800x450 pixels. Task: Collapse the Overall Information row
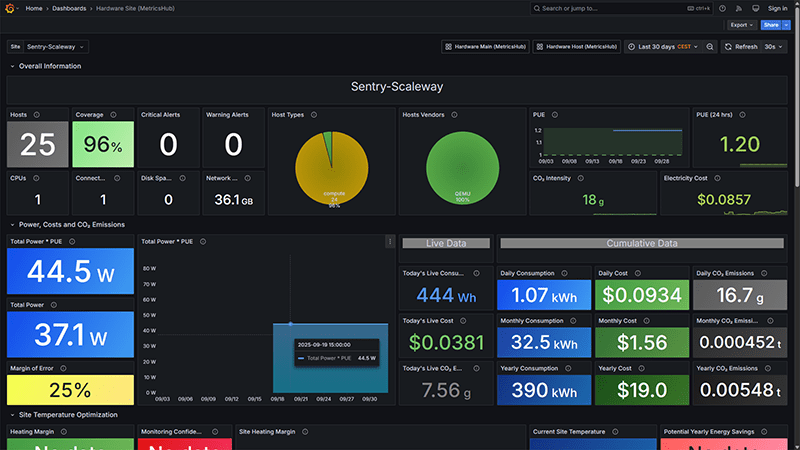coord(13,66)
